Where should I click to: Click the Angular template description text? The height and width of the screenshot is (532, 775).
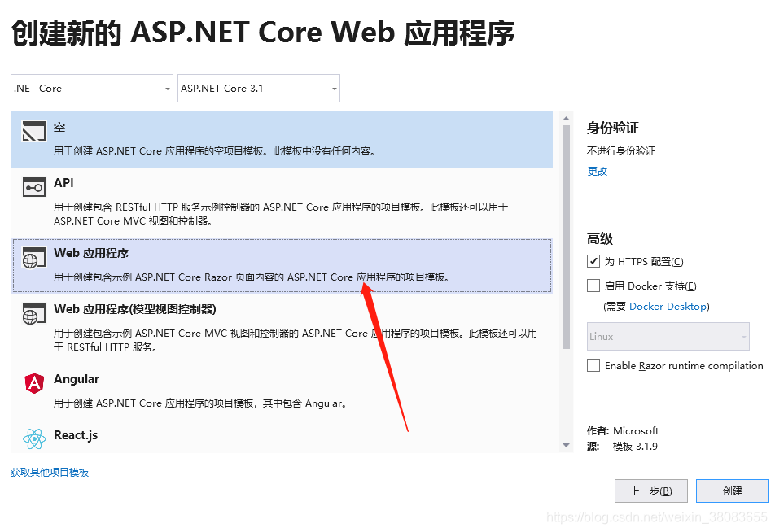tap(200, 403)
